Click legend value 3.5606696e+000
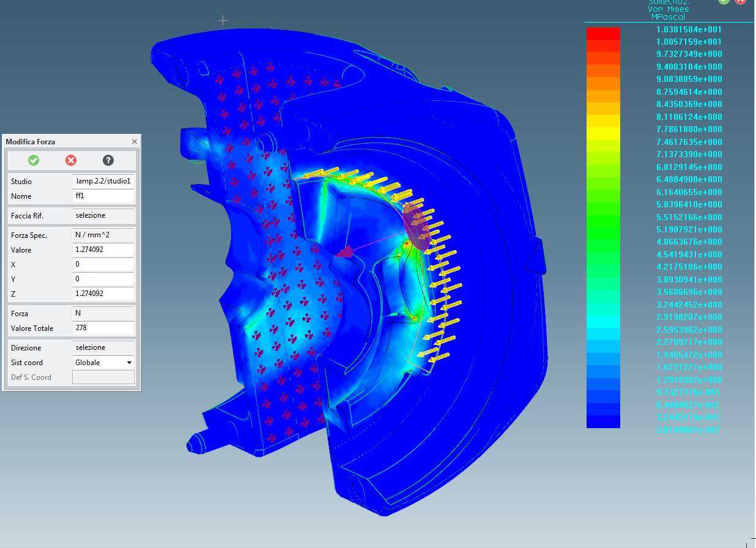The image size is (756, 548). click(x=689, y=292)
